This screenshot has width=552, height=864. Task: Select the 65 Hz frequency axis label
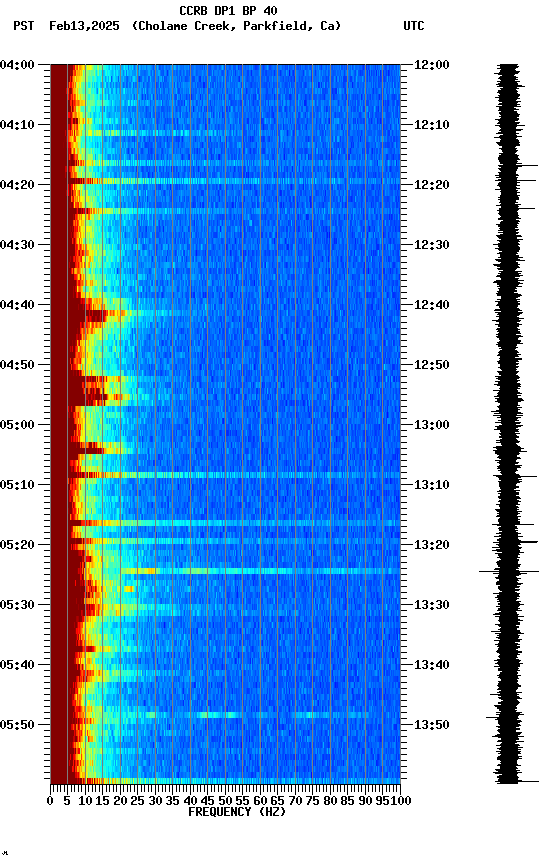278,801
